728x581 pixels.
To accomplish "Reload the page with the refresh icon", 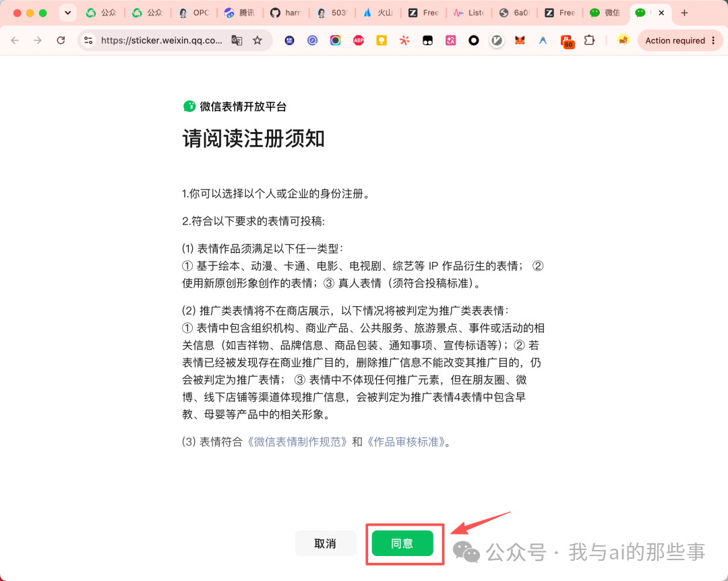I will point(61,40).
